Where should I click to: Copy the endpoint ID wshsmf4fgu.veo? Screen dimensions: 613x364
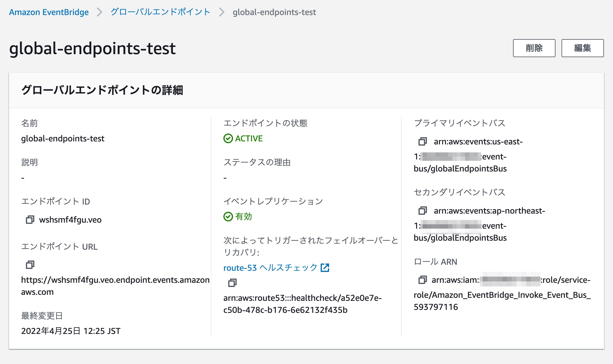[x=30, y=220]
